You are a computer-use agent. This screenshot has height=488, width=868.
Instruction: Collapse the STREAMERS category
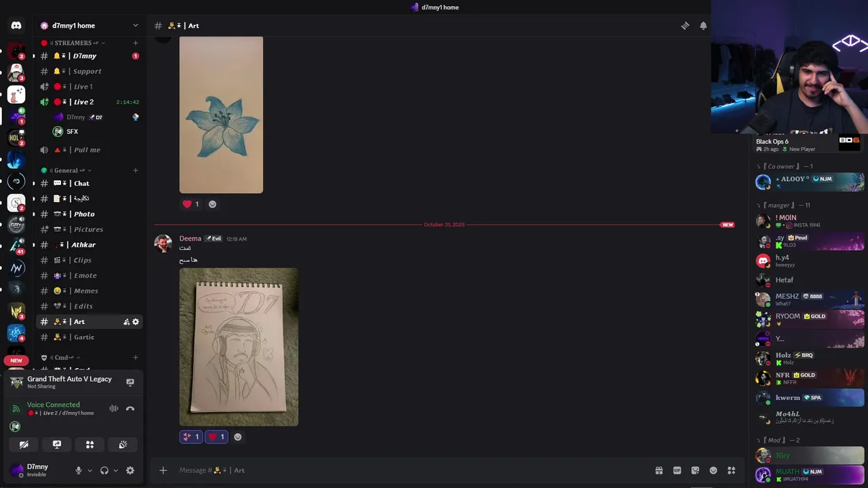[73, 43]
